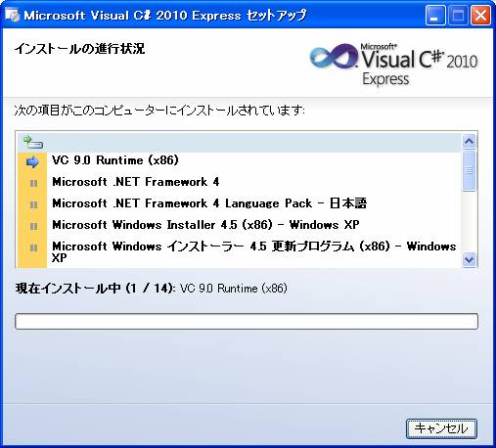Click the pause icon beside Microsoft .NET Framework 4
496x448 pixels.
(x=33, y=183)
